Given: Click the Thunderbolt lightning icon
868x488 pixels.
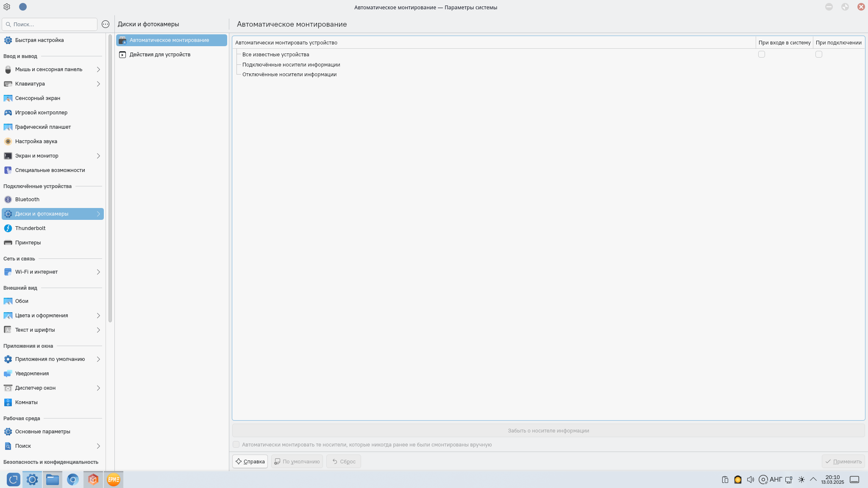Looking at the screenshot, I should tap(8, 228).
